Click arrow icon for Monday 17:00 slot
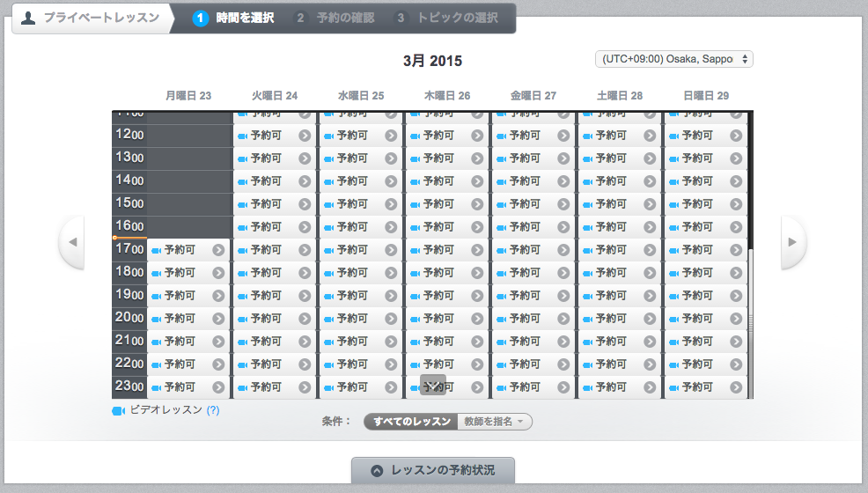This screenshot has height=493, width=868. coord(218,250)
